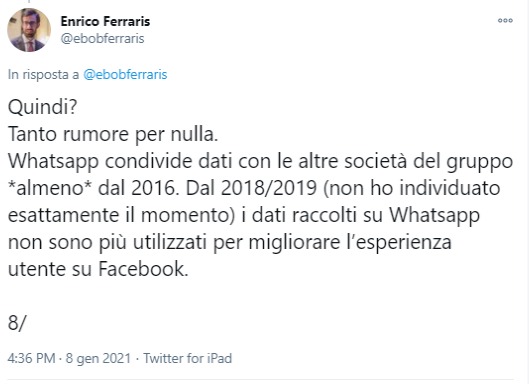Open the 'Twitter for iPad' source link
This screenshot has width=529, height=384.
click(188, 358)
